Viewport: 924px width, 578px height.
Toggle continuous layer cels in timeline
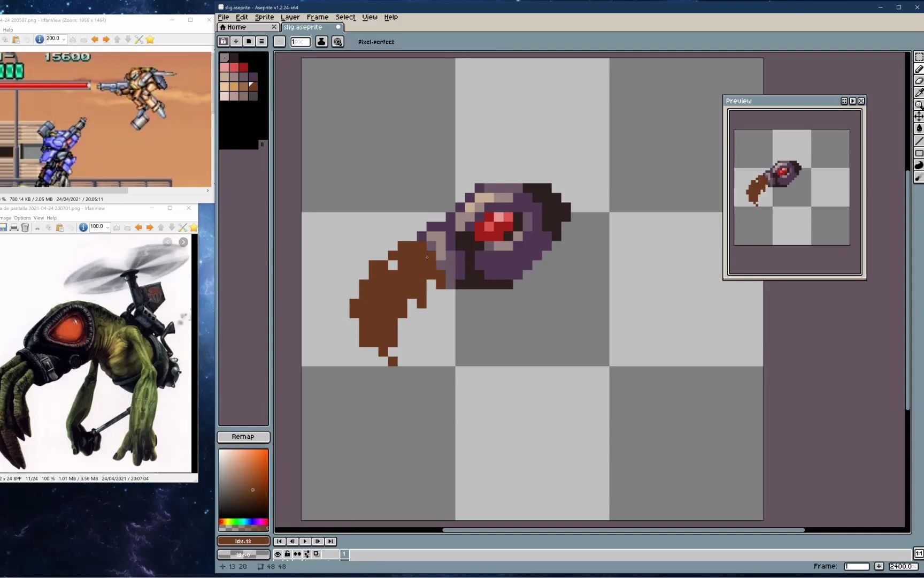pos(297,554)
